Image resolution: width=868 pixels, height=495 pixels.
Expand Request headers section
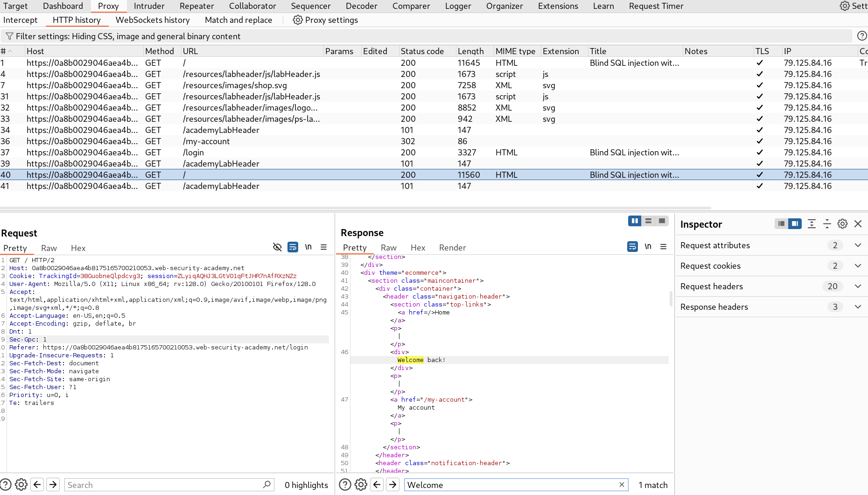(858, 286)
